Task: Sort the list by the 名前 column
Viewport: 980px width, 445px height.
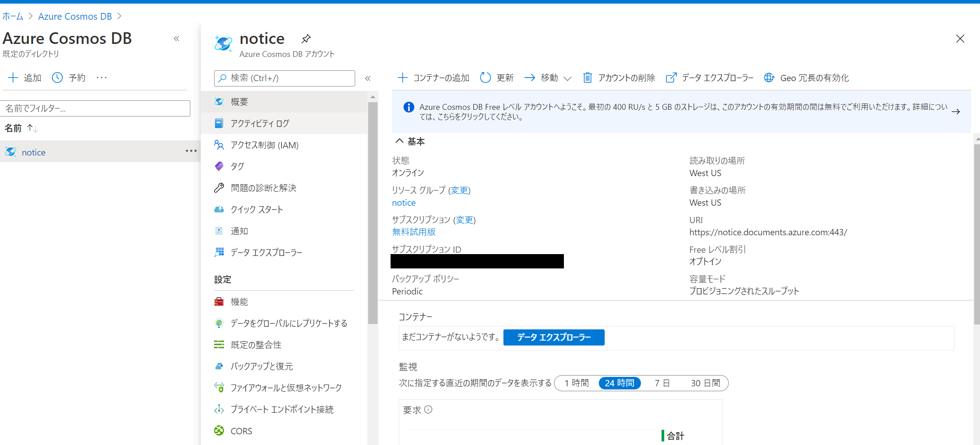Action: click(21, 128)
